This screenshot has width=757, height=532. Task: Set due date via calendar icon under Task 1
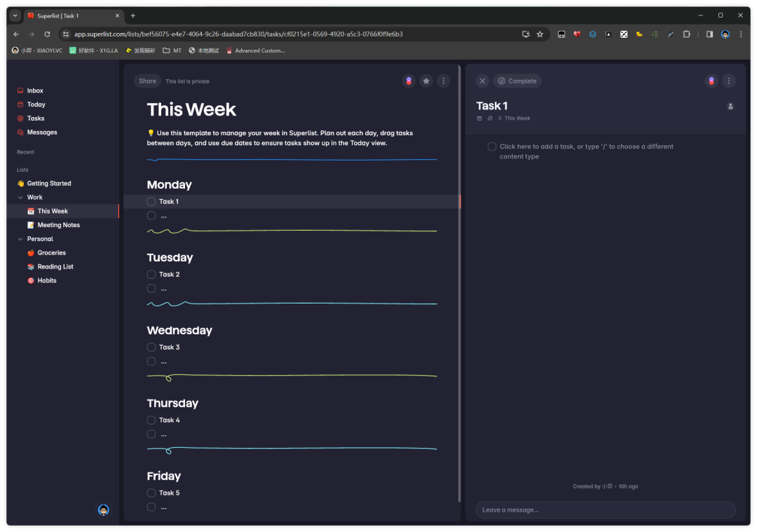479,118
